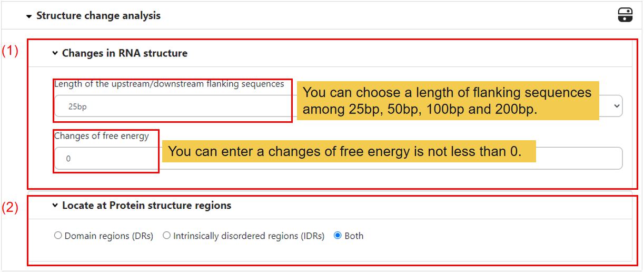Select the Domain regions (DRs) radio button
This screenshot has width=644, height=272.
(58, 236)
